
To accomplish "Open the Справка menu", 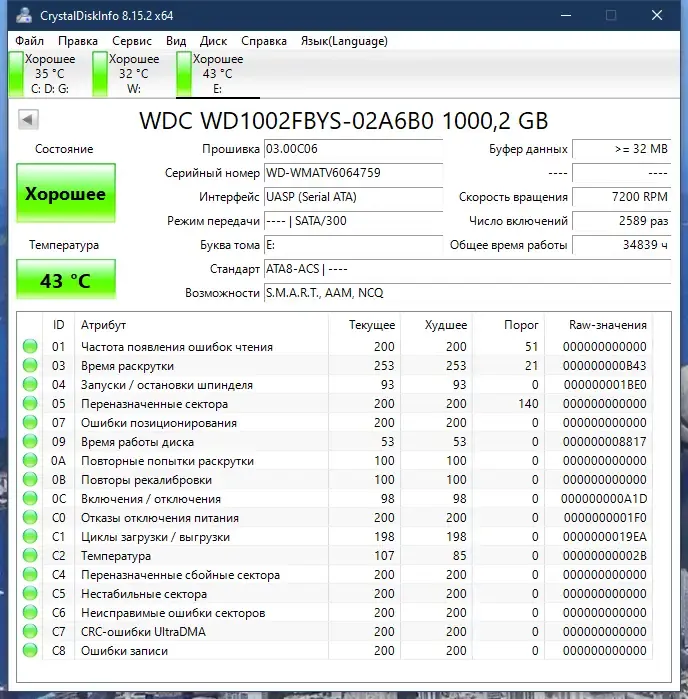I will pos(264,41).
